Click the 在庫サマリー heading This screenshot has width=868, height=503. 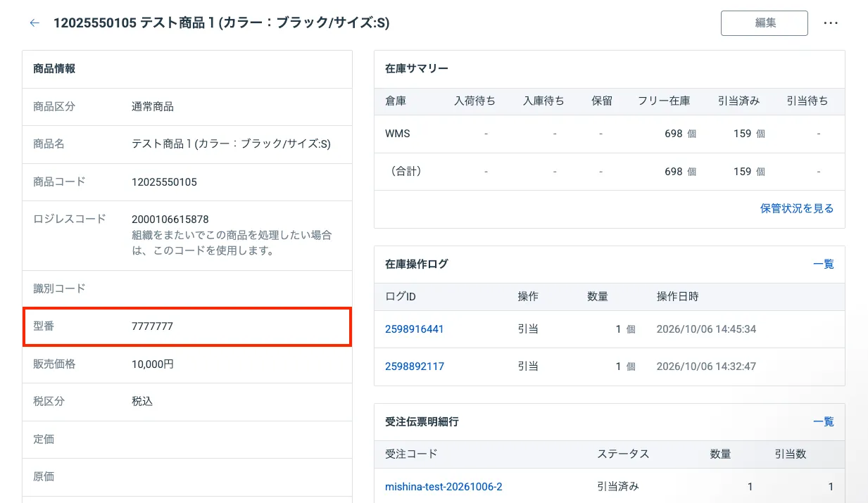417,69
